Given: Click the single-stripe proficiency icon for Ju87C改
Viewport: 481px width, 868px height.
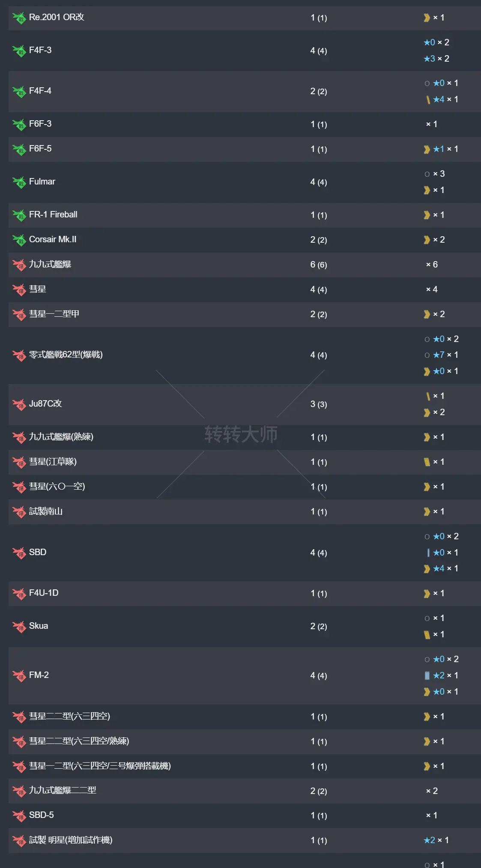Looking at the screenshot, I should [x=428, y=396].
